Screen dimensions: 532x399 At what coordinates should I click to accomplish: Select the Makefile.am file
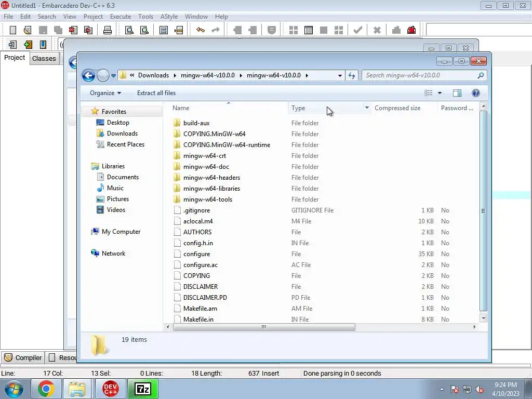coord(200,309)
